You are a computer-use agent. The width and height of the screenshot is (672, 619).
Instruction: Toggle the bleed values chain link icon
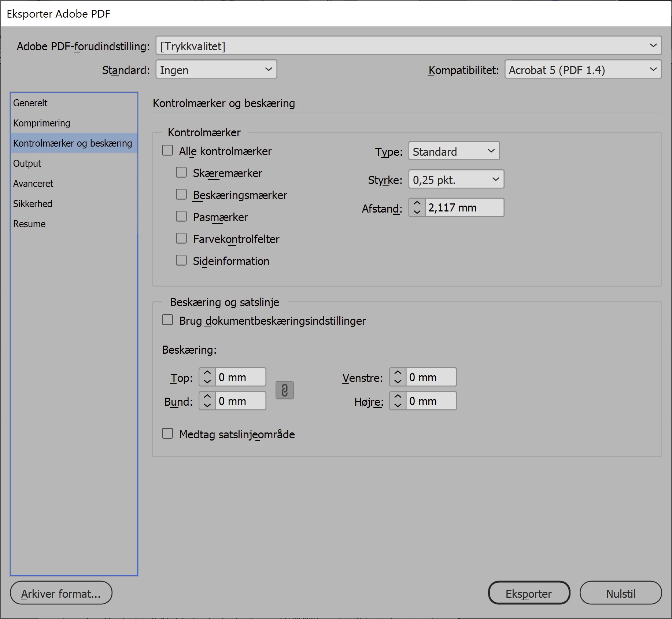(x=285, y=390)
